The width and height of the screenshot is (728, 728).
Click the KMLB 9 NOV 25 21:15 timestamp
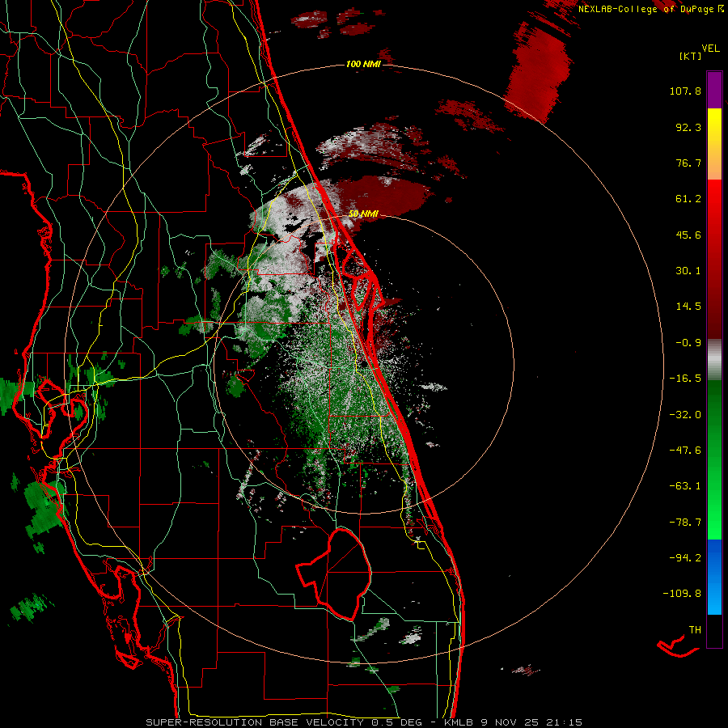[513, 722]
